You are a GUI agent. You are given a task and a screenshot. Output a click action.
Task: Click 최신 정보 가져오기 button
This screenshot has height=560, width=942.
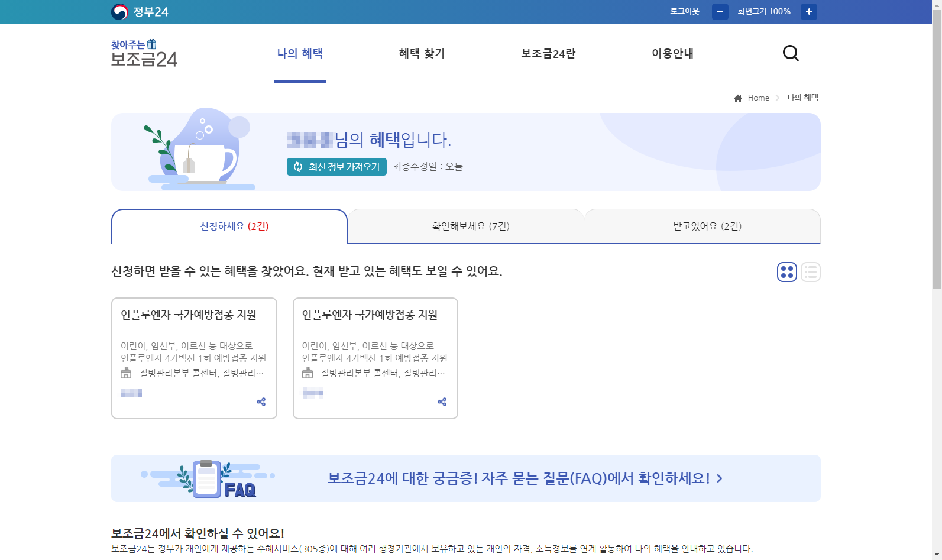336,167
